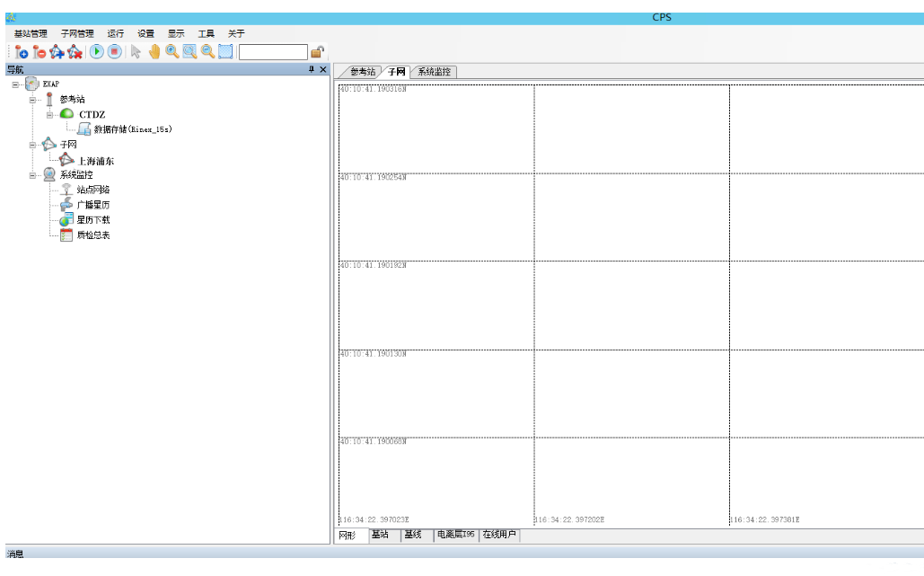The width and height of the screenshot is (924, 576).
Task: Select the zoom in magnifier tool
Action: tap(172, 52)
